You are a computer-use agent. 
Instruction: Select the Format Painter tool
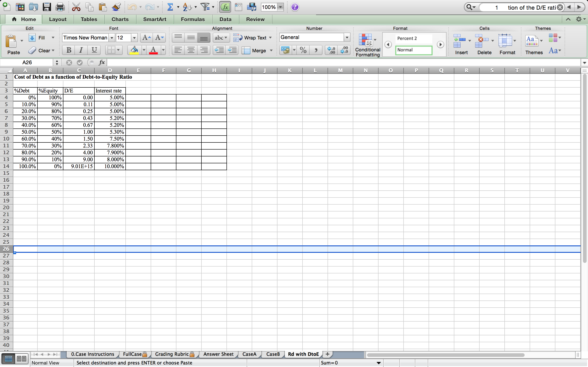tap(116, 7)
